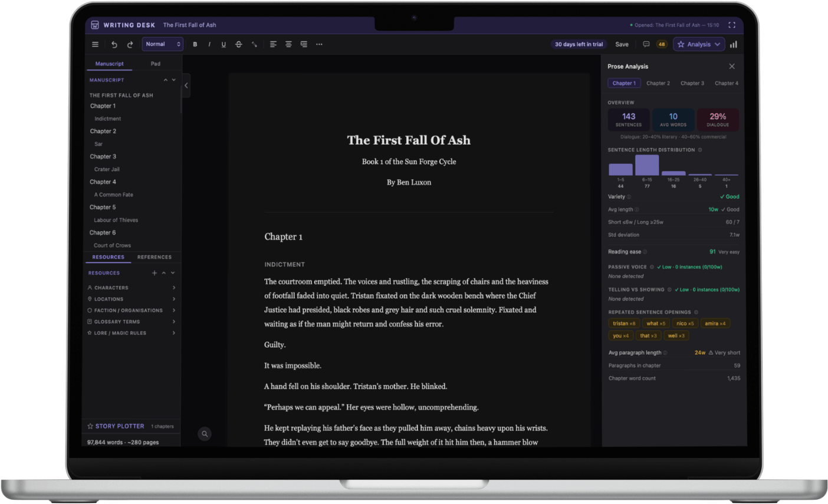Switch to the References tab
The width and height of the screenshot is (828, 504).
(155, 257)
